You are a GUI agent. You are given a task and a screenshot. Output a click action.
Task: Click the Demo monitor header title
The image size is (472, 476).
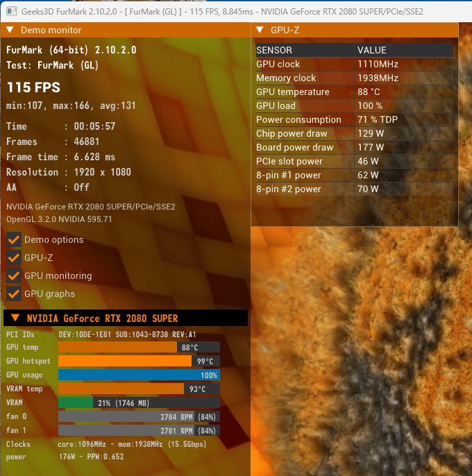pyautogui.click(x=51, y=30)
